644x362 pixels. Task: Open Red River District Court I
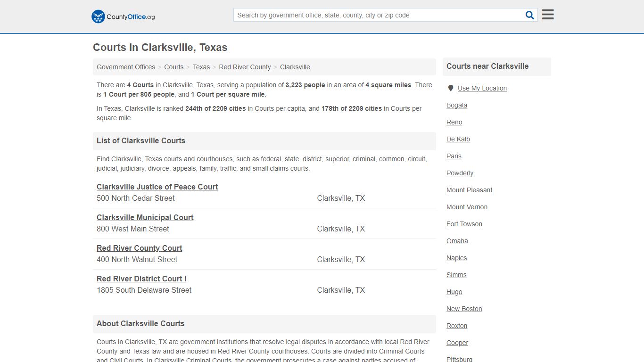[141, 279]
